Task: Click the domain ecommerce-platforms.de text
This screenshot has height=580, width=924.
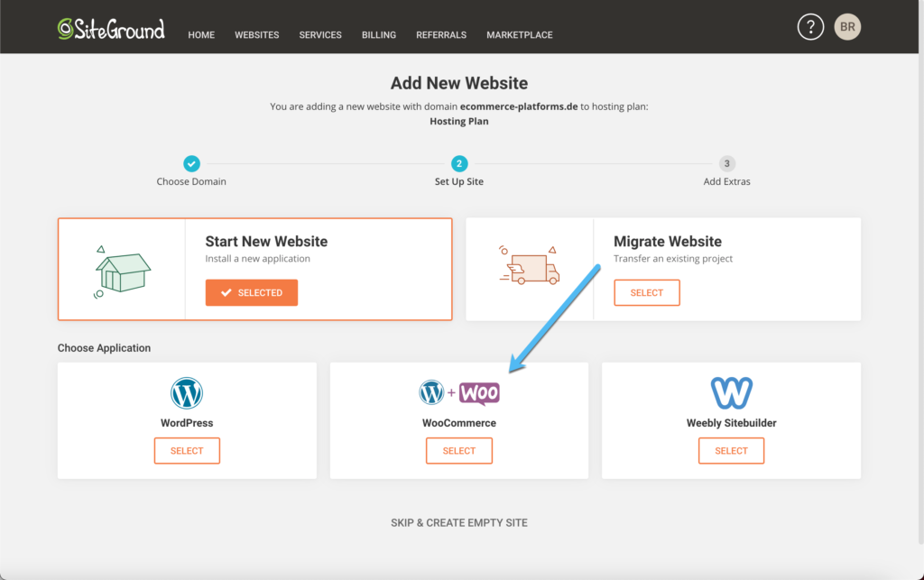Action: click(519, 106)
